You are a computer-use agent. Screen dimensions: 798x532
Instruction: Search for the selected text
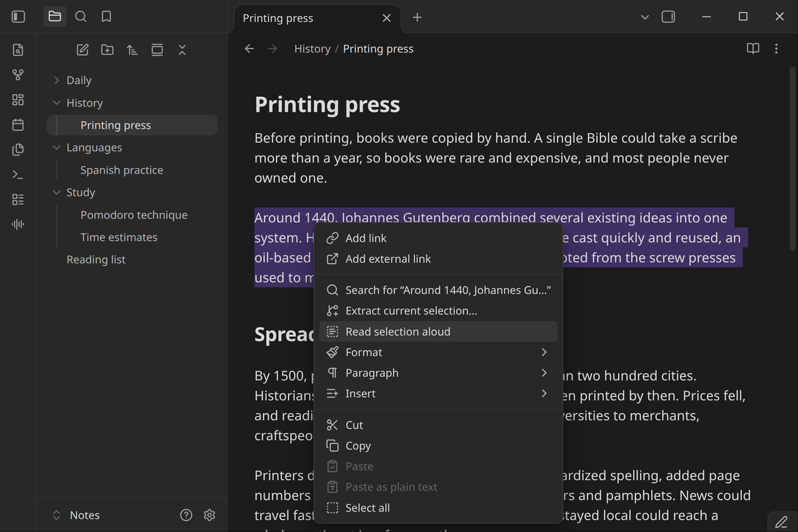(x=438, y=290)
